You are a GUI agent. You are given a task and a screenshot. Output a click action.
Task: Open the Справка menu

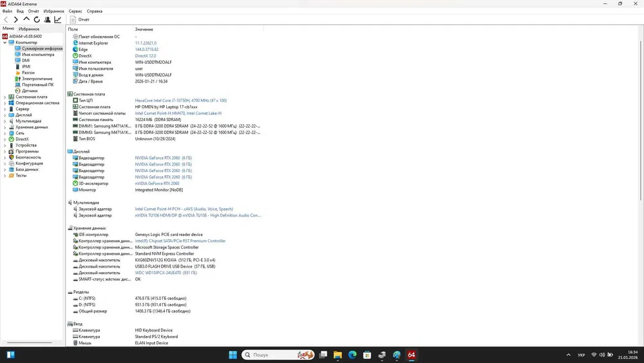point(95,11)
